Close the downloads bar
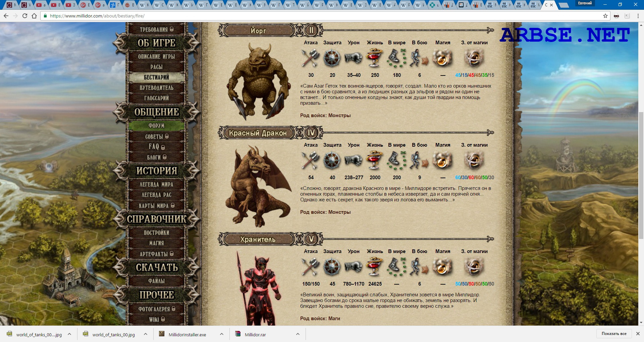644x342 pixels. click(638, 334)
